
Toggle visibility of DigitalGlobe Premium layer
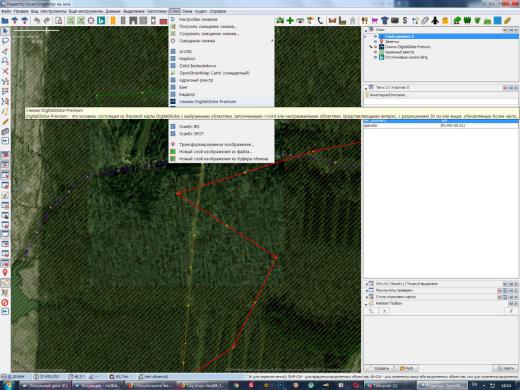pos(375,47)
